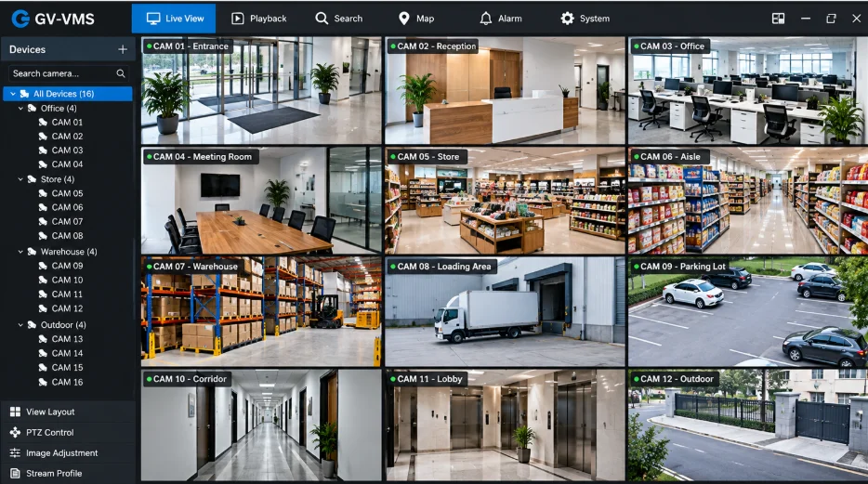Click the camera icon beside CAM 07

tap(43, 221)
